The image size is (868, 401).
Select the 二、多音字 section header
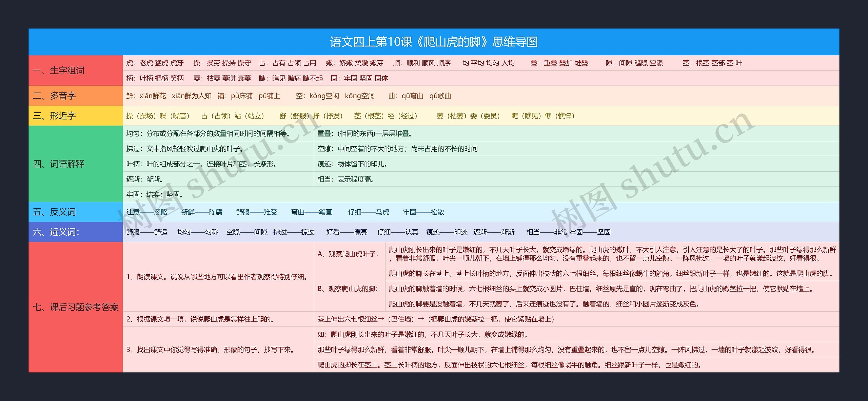click(x=76, y=96)
